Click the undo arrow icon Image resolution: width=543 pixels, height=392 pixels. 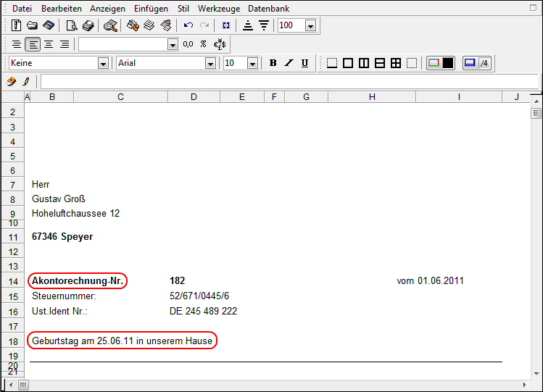point(188,26)
